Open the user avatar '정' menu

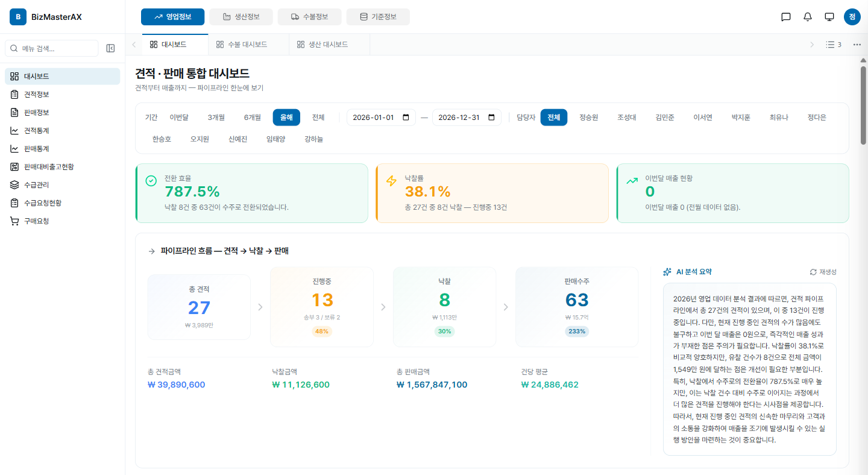[852, 17]
